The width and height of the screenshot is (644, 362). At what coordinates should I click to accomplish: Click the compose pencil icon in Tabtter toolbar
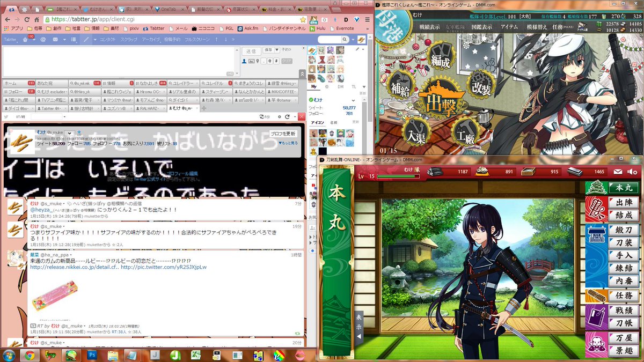click(87, 40)
